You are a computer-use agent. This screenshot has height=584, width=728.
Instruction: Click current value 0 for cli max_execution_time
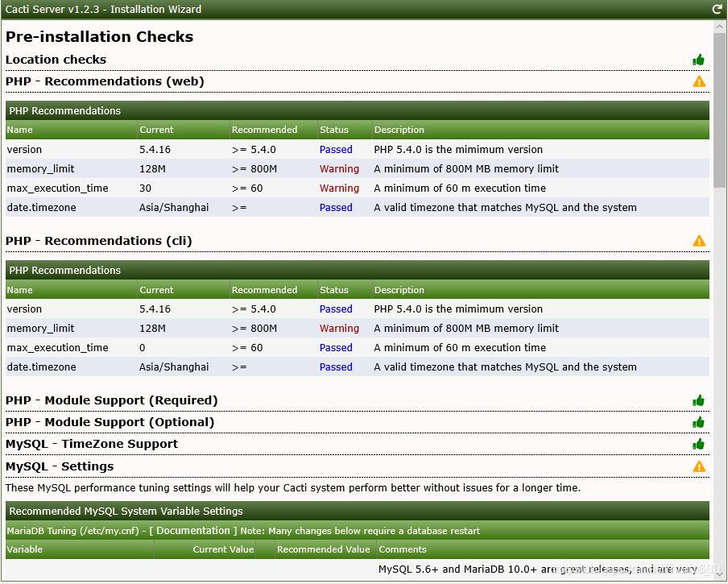pos(142,348)
